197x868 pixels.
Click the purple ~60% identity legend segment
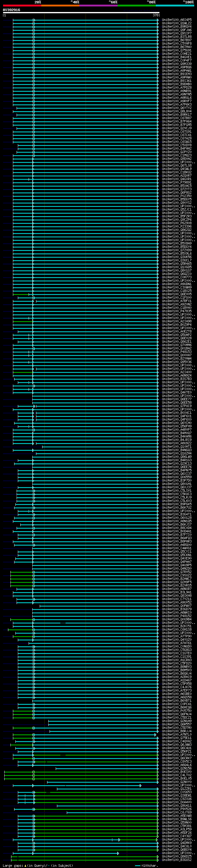tap(98, 6)
